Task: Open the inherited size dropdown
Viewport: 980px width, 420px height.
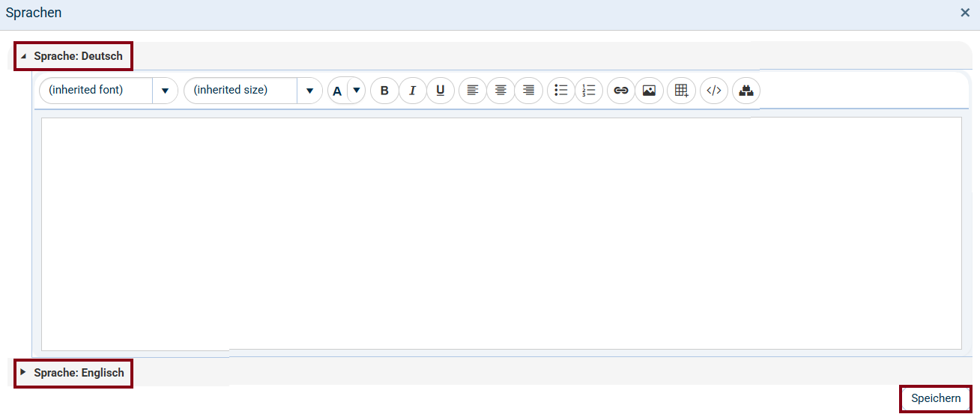Action: pyautogui.click(x=309, y=91)
